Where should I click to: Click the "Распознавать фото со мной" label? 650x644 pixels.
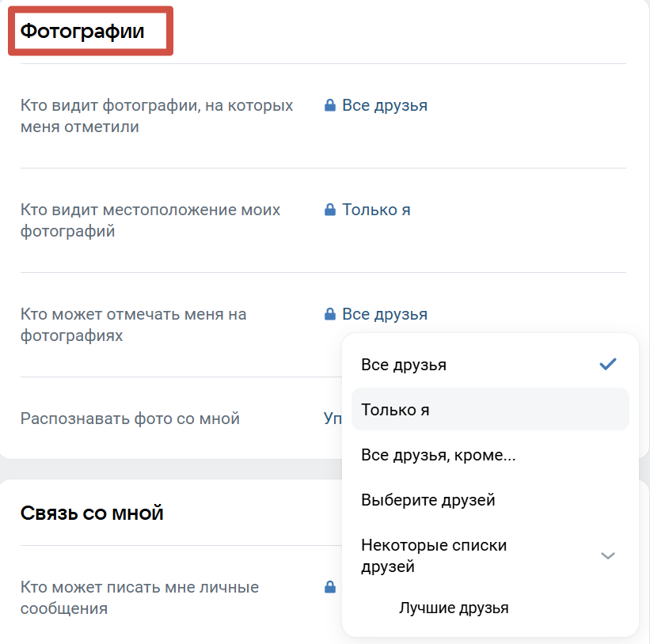[x=130, y=419]
